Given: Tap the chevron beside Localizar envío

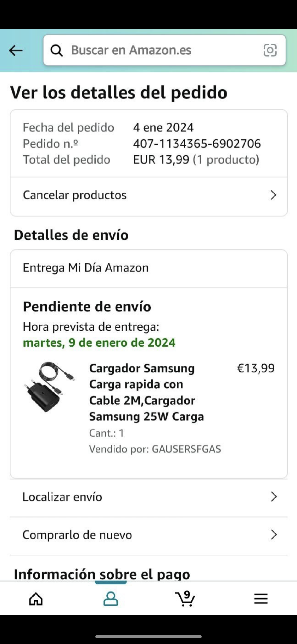Looking at the screenshot, I should pyautogui.click(x=274, y=497).
